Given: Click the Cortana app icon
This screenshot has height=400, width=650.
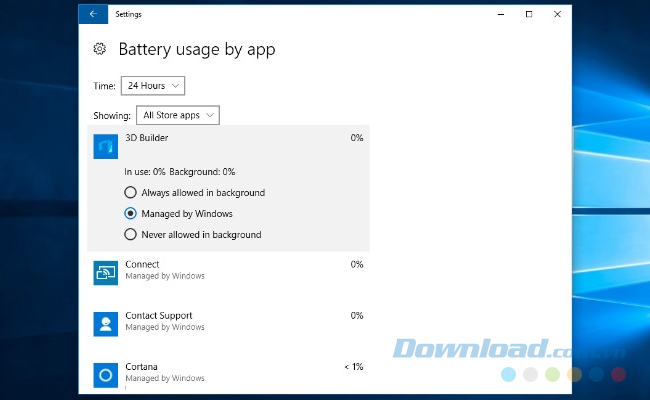Looking at the screenshot, I should pos(106,374).
